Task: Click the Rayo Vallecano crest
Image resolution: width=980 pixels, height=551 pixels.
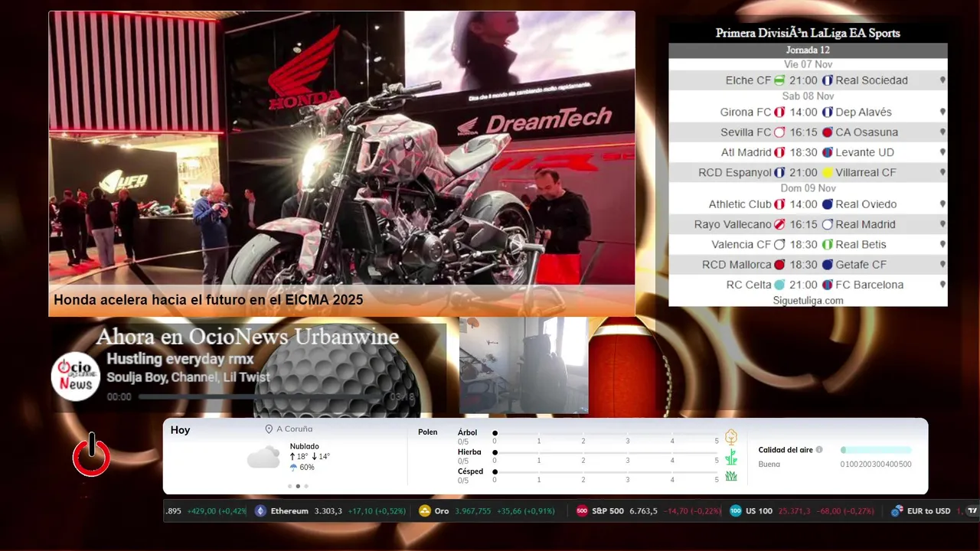Action: [x=779, y=225]
